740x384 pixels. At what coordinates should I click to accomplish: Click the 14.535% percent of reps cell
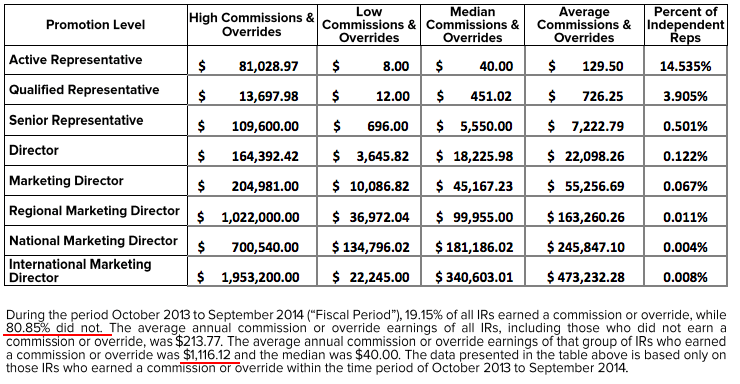click(x=685, y=66)
